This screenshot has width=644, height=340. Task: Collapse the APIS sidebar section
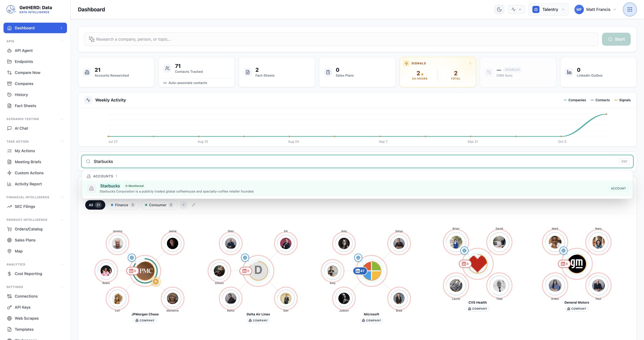coord(62,41)
